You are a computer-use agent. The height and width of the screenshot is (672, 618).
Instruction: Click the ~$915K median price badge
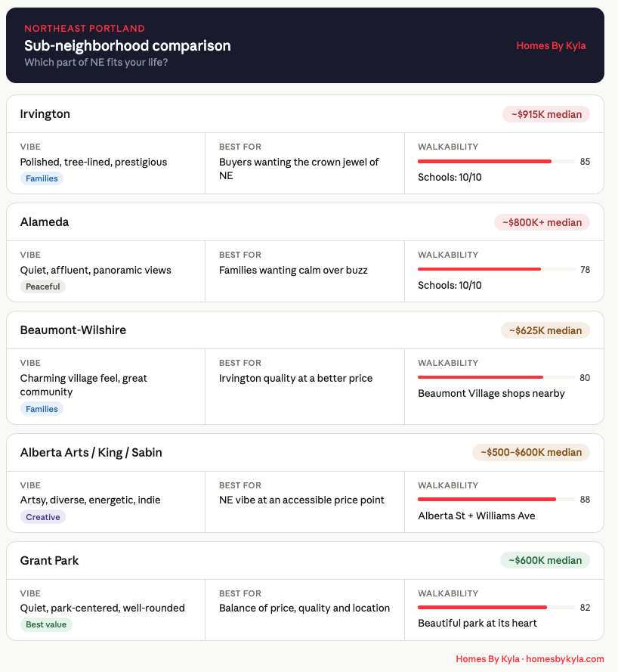click(546, 114)
